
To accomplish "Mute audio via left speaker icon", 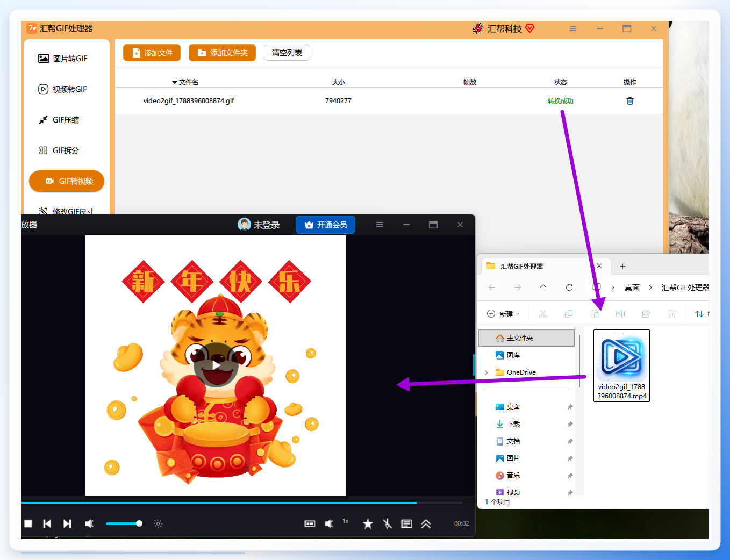I will click(89, 523).
